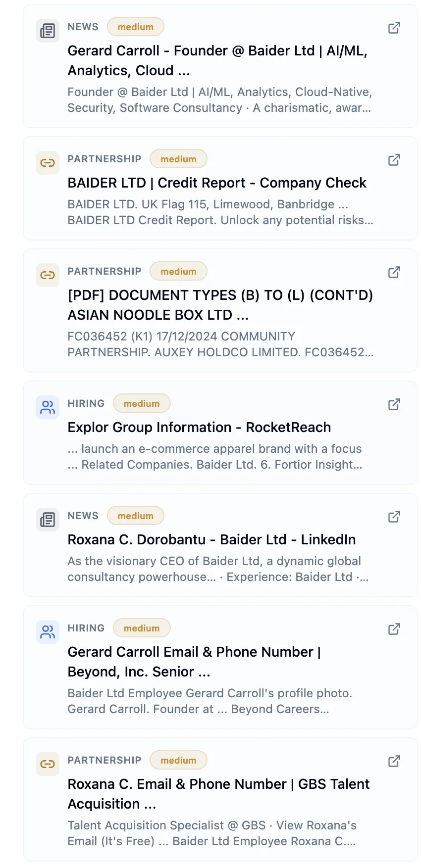This screenshot has height=868, width=421.
Task: Click partnership link icon on DOCUMENT TYPES card
Action: tap(48, 275)
